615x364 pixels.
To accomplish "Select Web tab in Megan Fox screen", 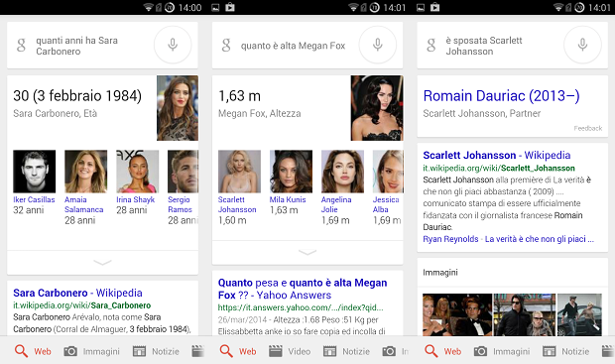I will click(x=238, y=351).
